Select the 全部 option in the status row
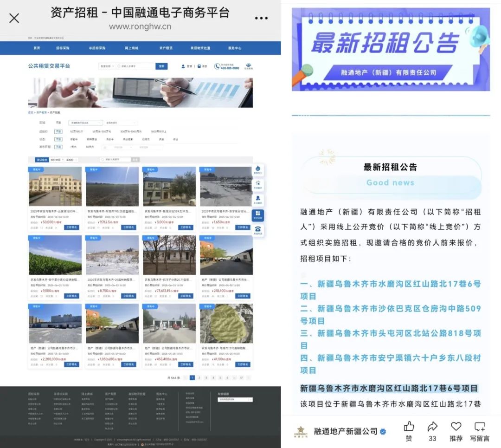Screen dimensions: 501x448 pyautogui.click(x=58, y=139)
